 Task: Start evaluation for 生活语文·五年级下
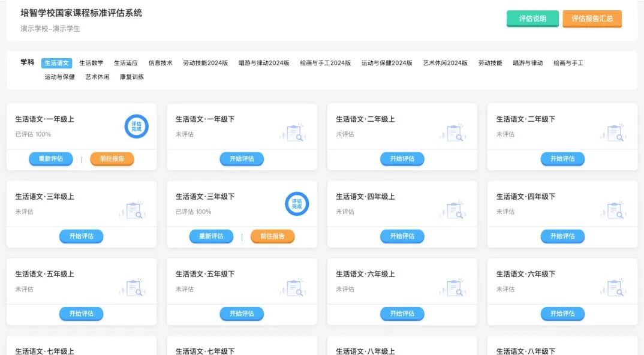coord(242,314)
